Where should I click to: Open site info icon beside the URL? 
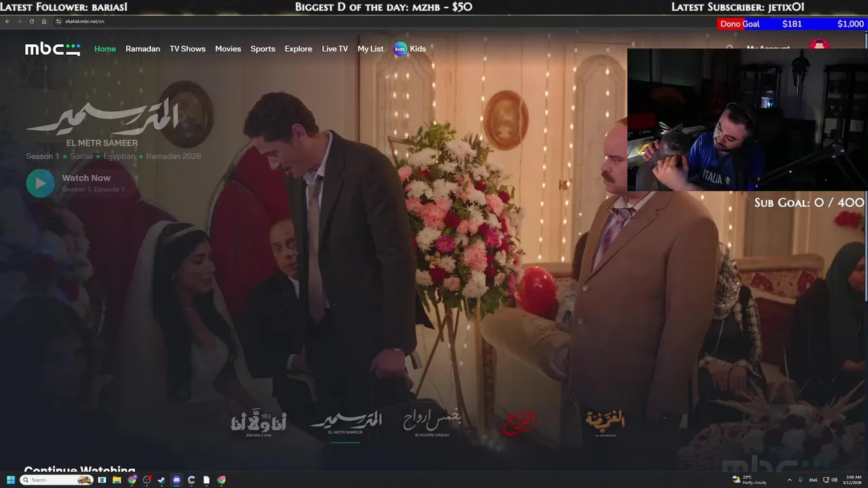(x=59, y=22)
